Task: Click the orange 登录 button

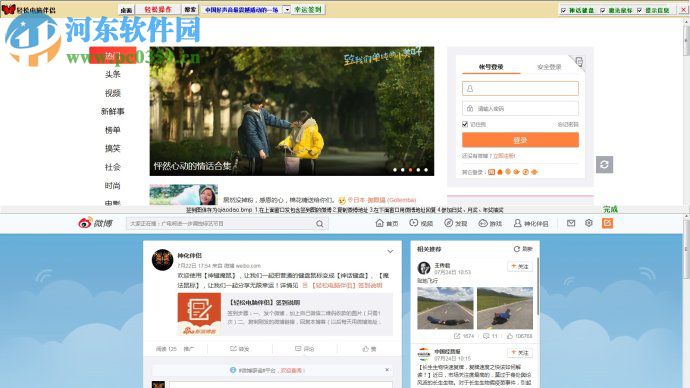Action: [520, 140]
